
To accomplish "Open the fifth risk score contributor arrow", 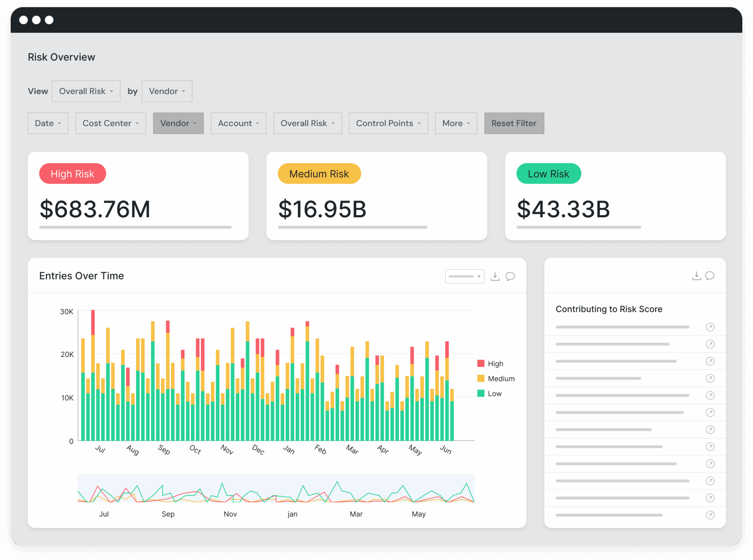I will click(710, 395).
